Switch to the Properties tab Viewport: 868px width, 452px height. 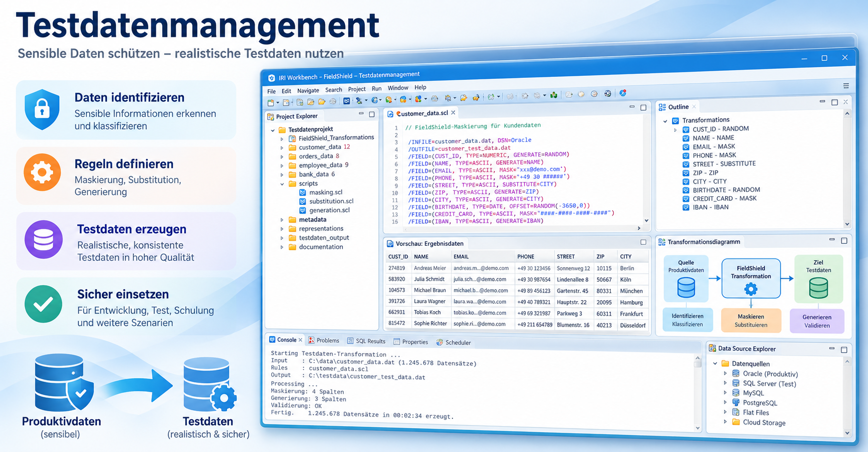(411, 342)
